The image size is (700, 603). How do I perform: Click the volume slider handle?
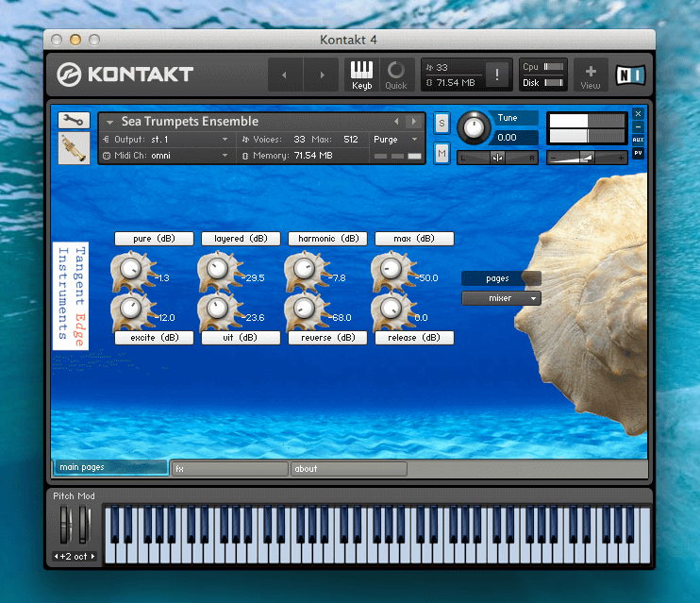[x=586, y=158]
